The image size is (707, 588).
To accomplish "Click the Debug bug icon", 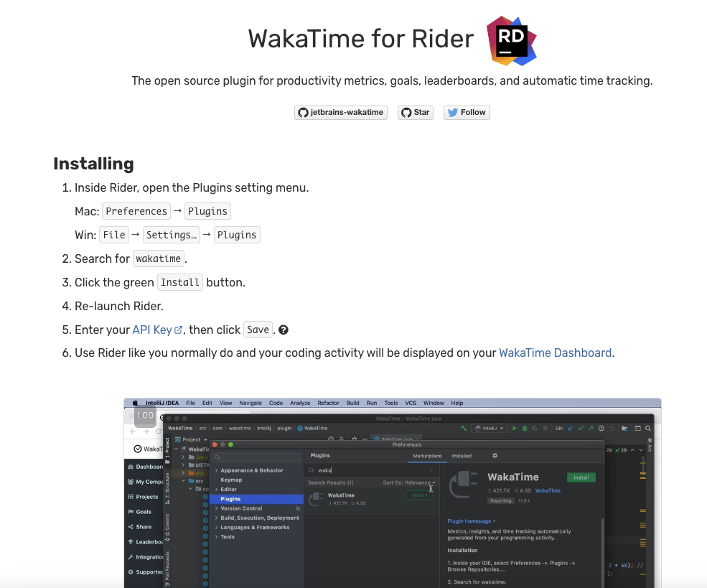I will point(525,429).
